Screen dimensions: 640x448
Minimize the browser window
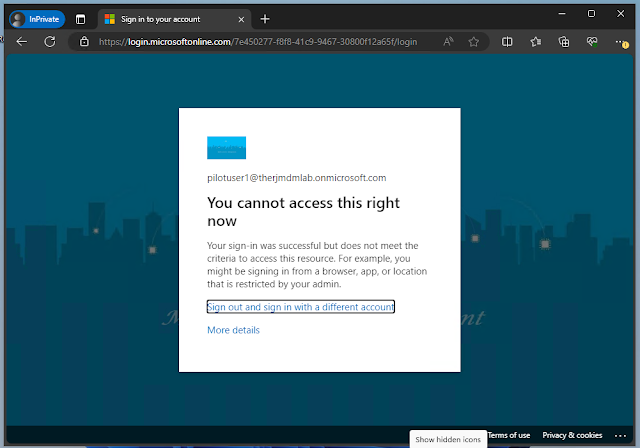pyautogui.click(x=562, y=14)
